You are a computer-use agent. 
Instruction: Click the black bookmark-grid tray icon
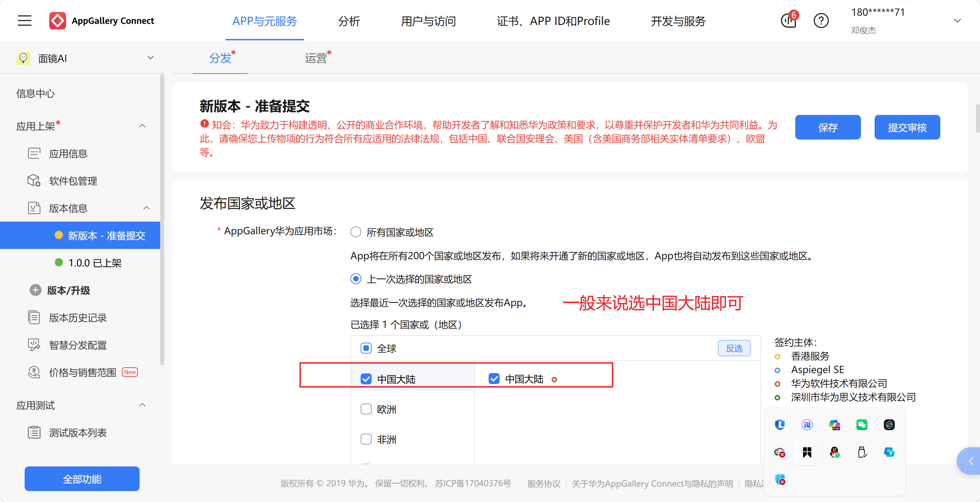pos(807,452)
